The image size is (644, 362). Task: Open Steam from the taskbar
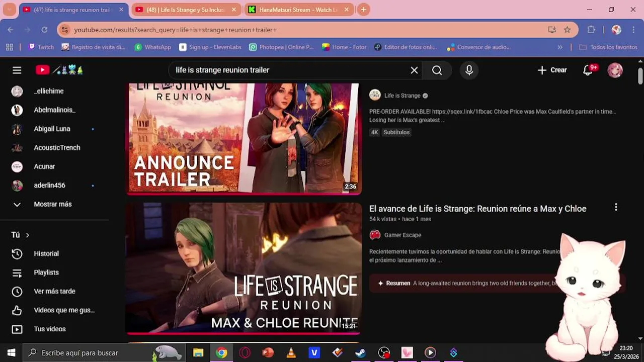click(x=360, y=352)
